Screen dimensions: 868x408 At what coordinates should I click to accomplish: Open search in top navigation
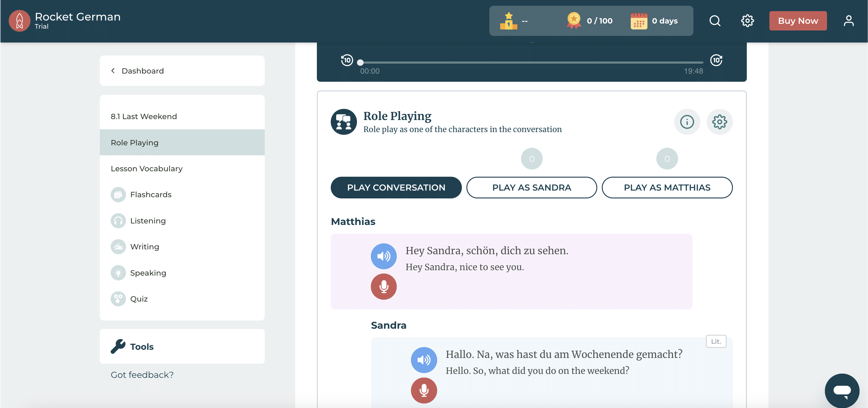click(x=715, y=21)
